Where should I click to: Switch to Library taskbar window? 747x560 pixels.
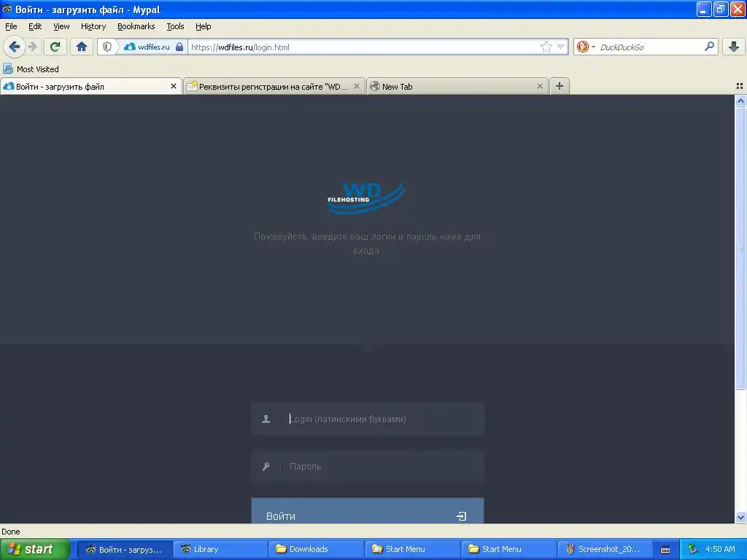click(220, 549)
